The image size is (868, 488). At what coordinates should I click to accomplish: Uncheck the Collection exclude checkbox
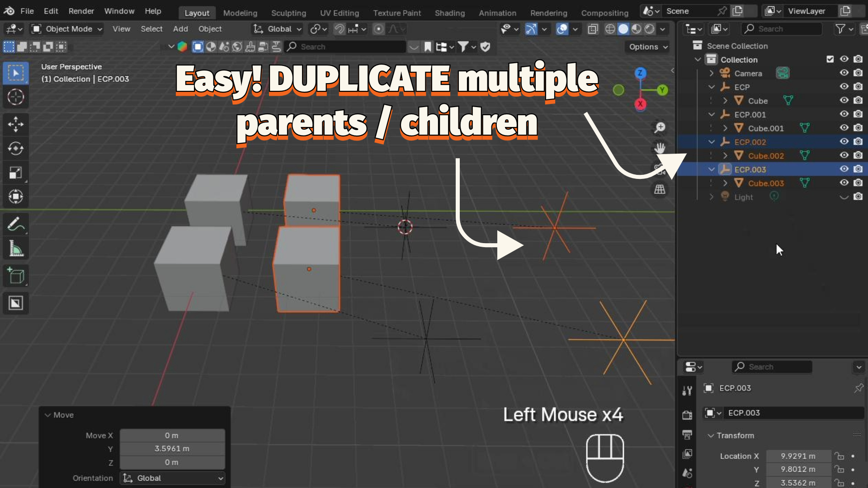(830, 59)
